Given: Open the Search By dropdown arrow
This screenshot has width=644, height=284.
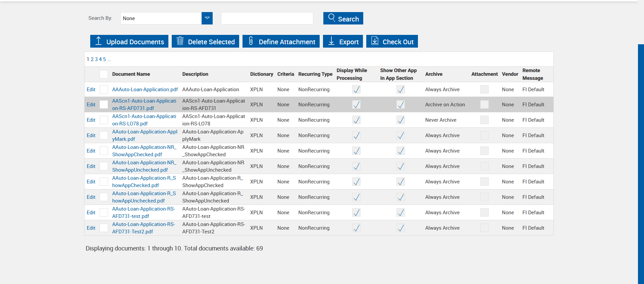Looking at the screenshot, I should (x=207, y=18).
